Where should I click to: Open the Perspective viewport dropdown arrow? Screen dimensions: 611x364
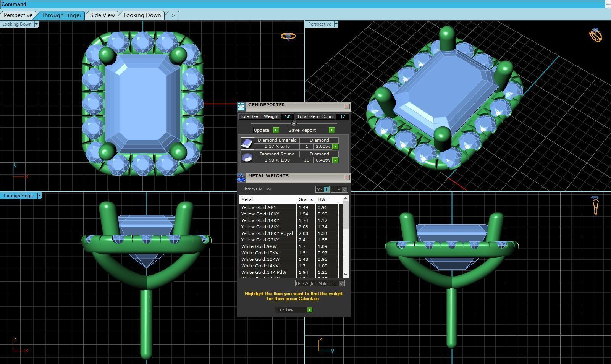pyautogui.click(x=336, y=24)
